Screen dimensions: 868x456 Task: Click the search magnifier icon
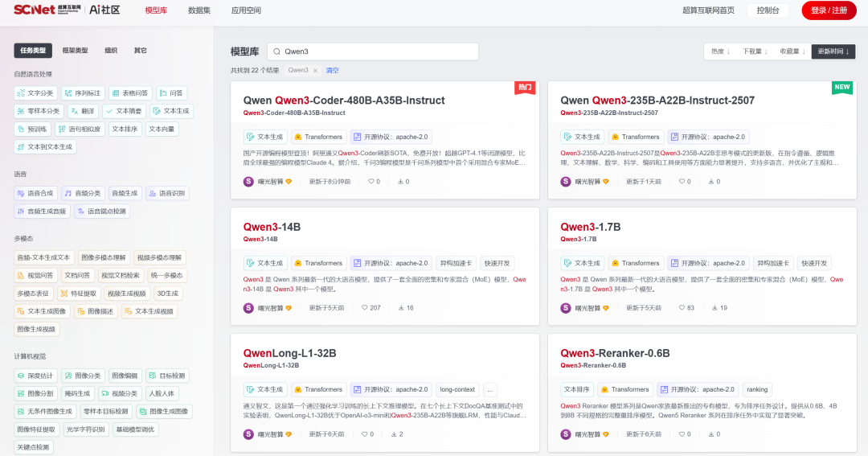pos(276,51)
